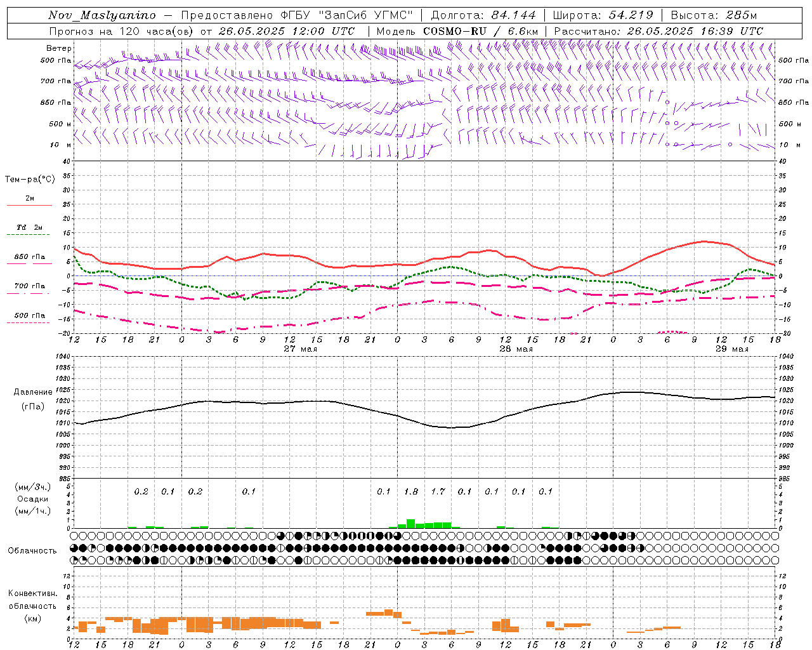
Task: Click the '28 мая' date label
Action: pyautogui.click(x=516, y=349)
